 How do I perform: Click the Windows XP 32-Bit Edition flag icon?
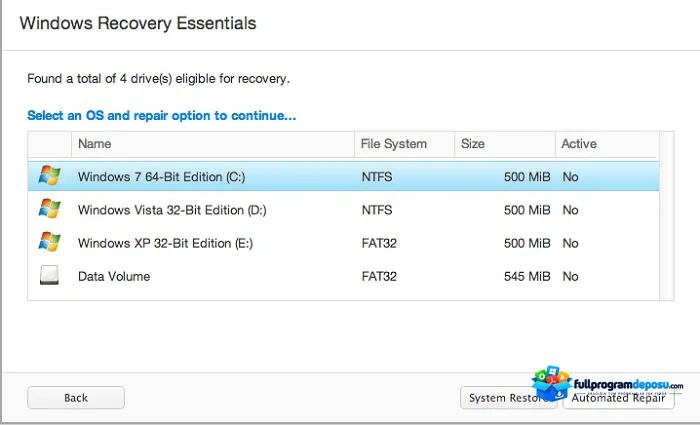pyautogui.click(x=49, y=242)
